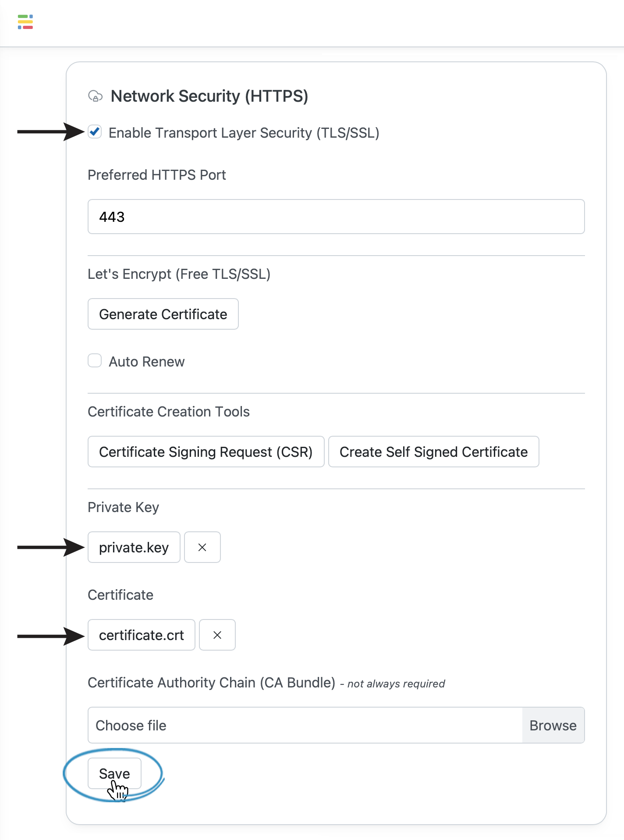This screenshot has width=624, height=840.
Task: Select the certificate.crt file chip
Action: pyautogui.click(x=141, y=635)
